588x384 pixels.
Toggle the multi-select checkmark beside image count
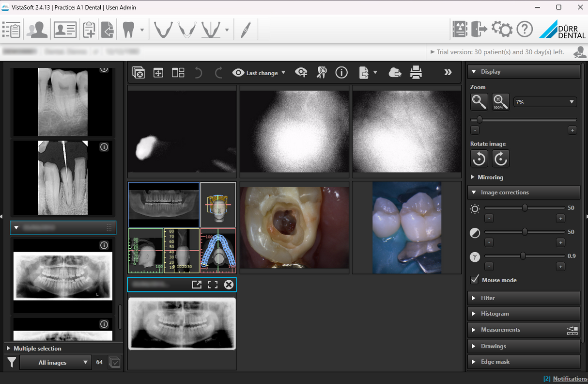pos(115,362)
